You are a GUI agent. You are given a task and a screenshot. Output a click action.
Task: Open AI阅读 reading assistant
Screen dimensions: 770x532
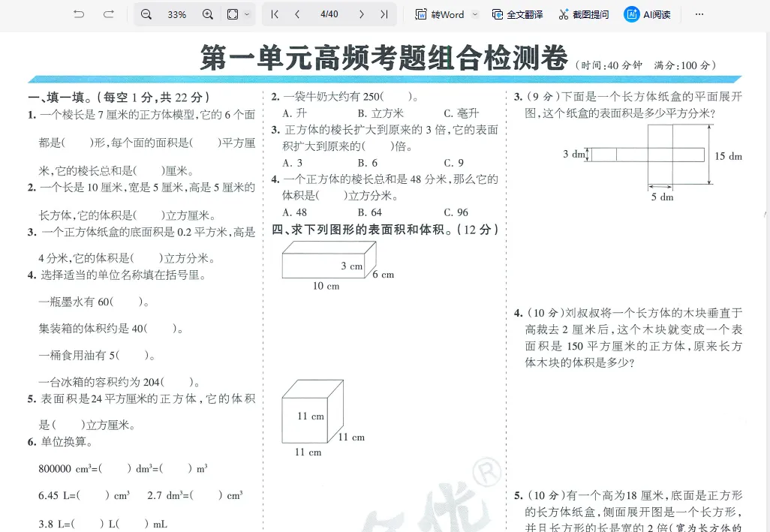tap(647, 15)
